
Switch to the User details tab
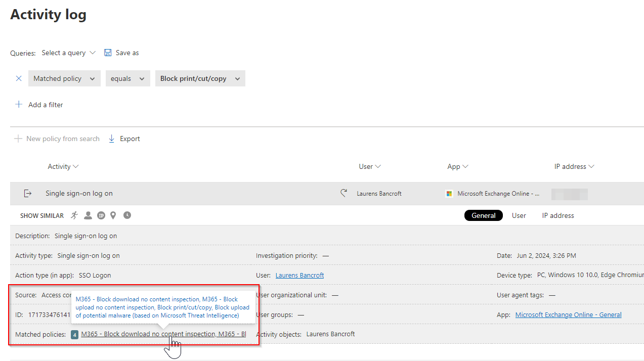pyautogui.click(x=519, y=215)
